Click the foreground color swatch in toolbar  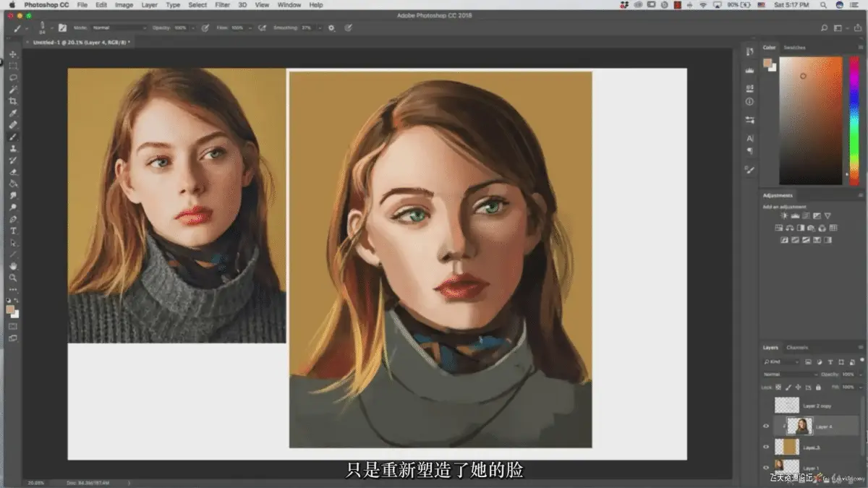10,309
